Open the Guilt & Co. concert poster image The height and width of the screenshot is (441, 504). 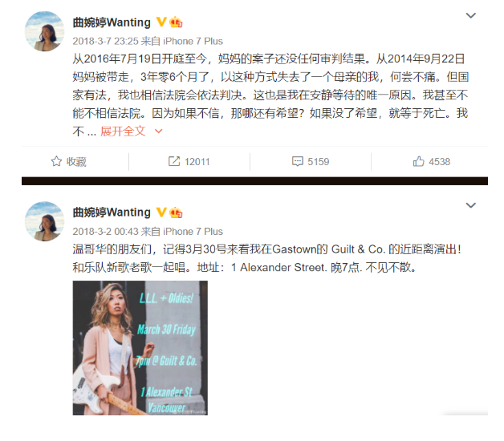pos(140,348)
